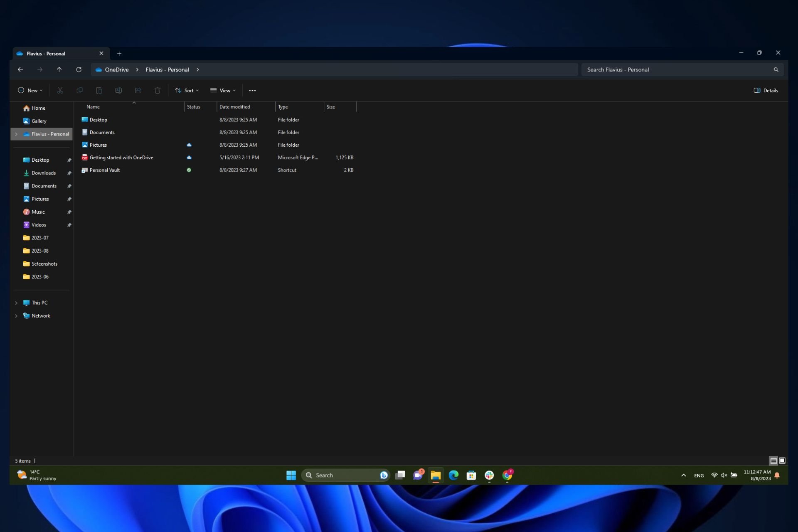The image size is (798, 532).
Task: Click the Cut scissors icon
Action: tap(60, 90)
